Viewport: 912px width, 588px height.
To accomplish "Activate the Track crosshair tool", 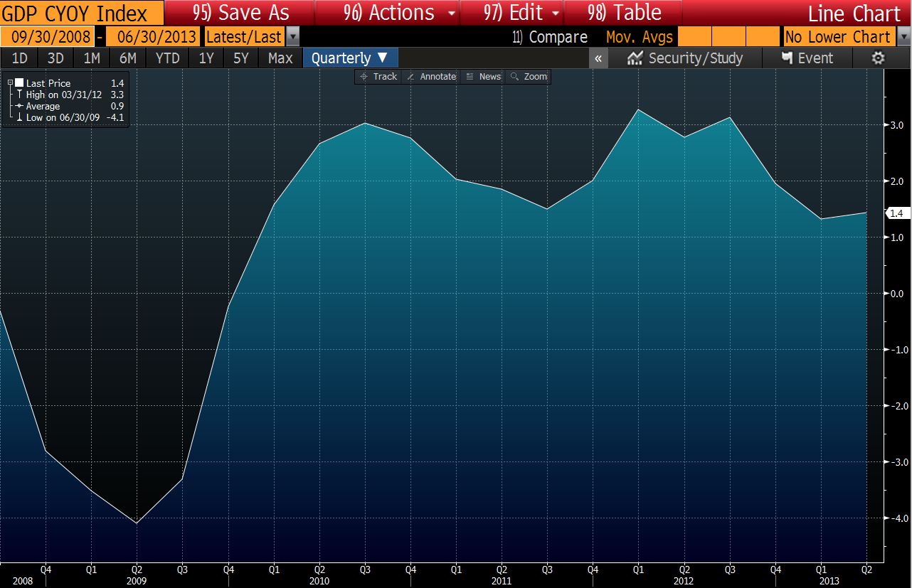I will pyautogui.click(x=379, y=76).
